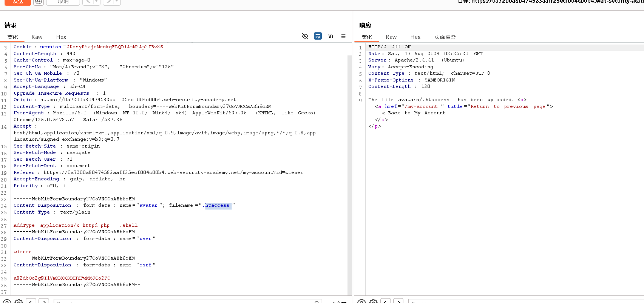Screen dimensions: 644x303
Task: Click the "Sec-Fetch-Dest: document" header
Action: tap(52, 166)
